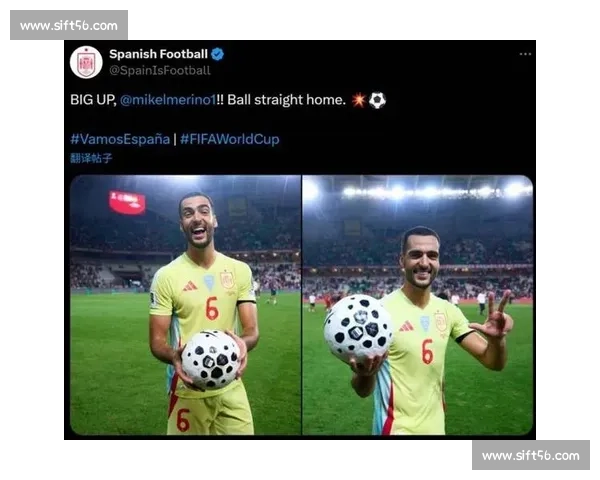Click the collision spark emoji
The width and height of the screenshot is (600, 480).
point(359,100)
